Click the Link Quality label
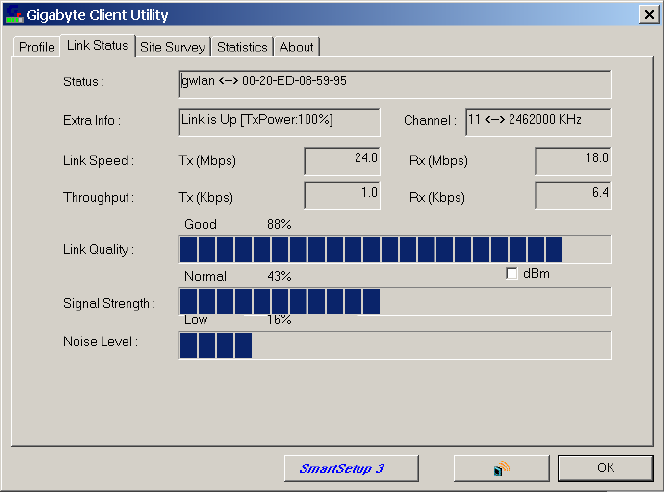The width and height of the screenshot is (664, 492). [98, 249]
